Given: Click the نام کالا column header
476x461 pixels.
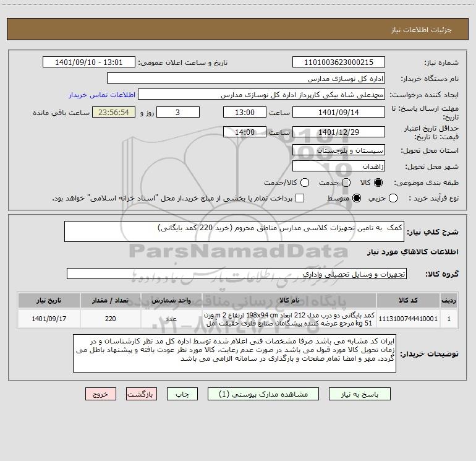Looking at the screenshot, I should tap(289, 300).
